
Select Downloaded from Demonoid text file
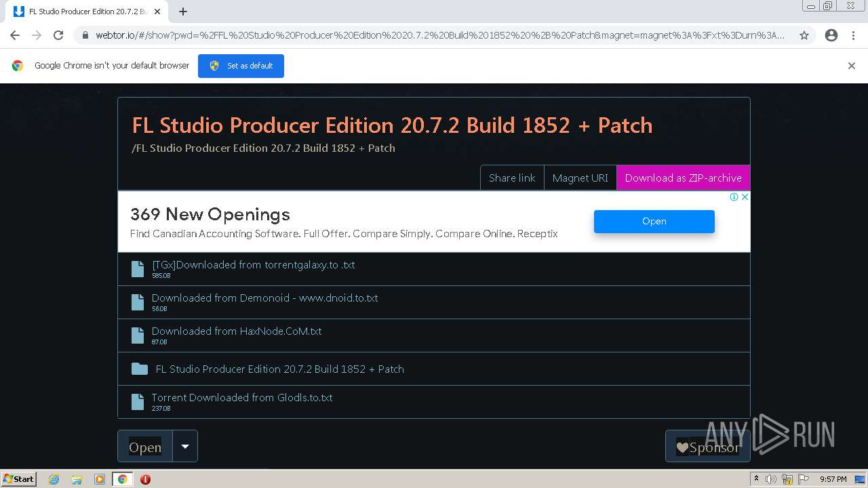point(434,302)
